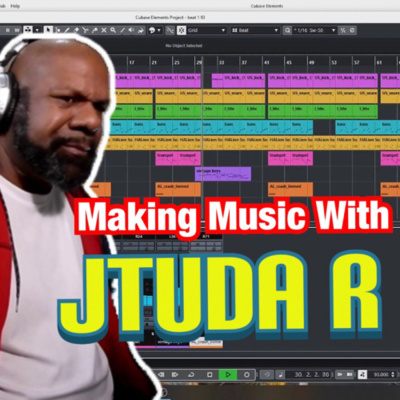Select the AL_crash clip below bar 21

pos(178,189)
